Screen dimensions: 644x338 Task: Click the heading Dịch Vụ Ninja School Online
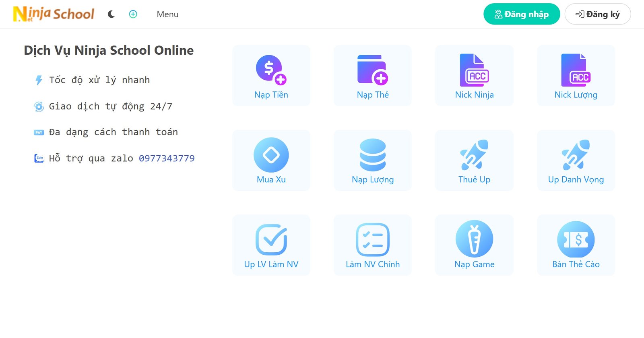pos(109,50)
